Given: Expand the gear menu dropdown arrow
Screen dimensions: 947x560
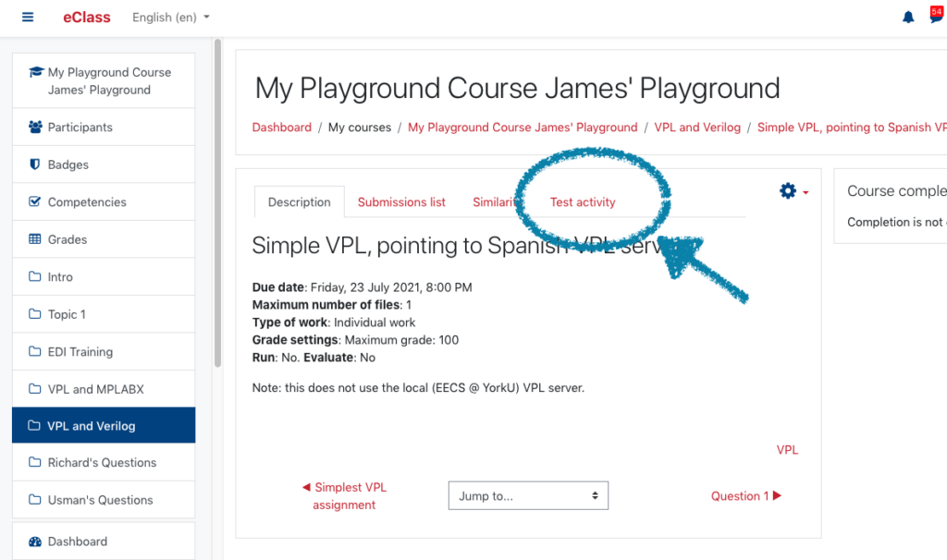Looking at the screenshot, I should tap(806, 192).
